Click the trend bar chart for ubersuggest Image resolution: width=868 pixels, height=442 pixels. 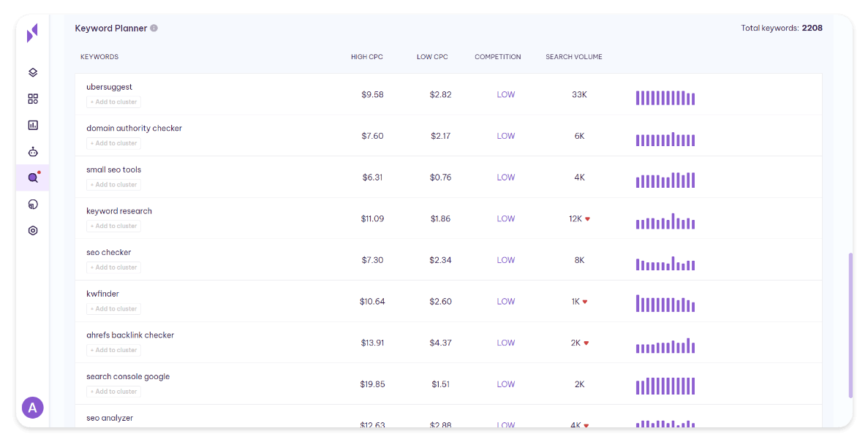(x=665, y=98)
